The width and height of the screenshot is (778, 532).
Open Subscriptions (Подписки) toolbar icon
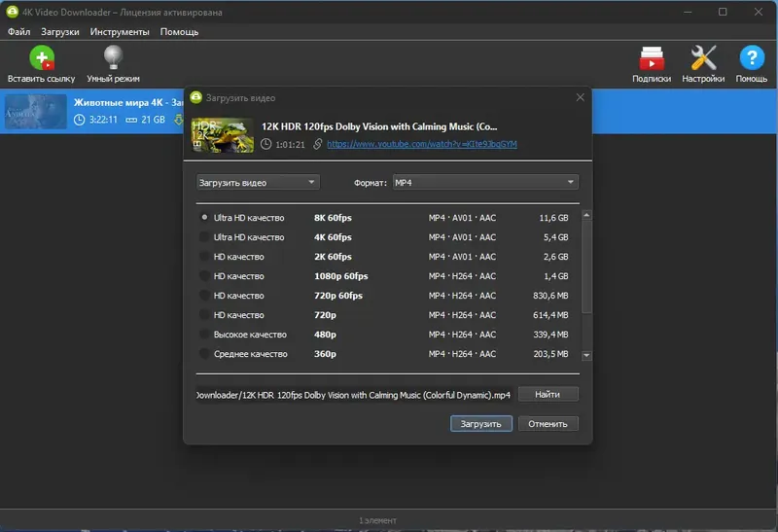click(x=652, y=58)
